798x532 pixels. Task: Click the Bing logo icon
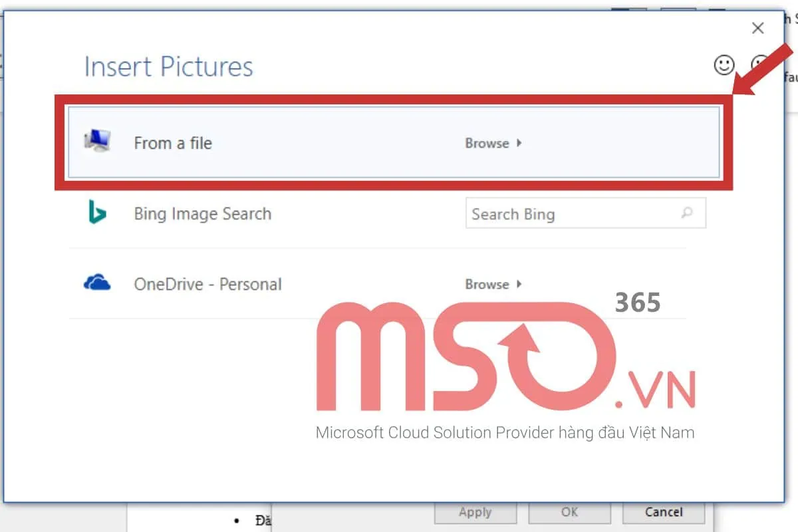(x=97, y=213)
